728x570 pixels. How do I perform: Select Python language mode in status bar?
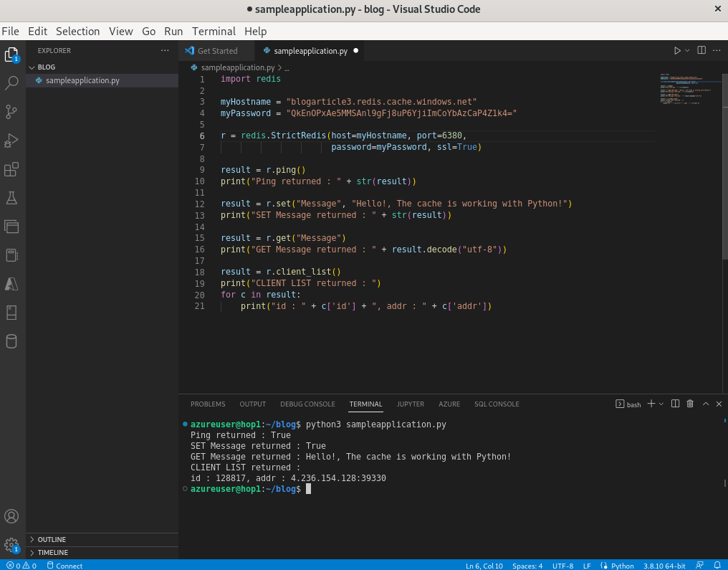tap(622, 566)
